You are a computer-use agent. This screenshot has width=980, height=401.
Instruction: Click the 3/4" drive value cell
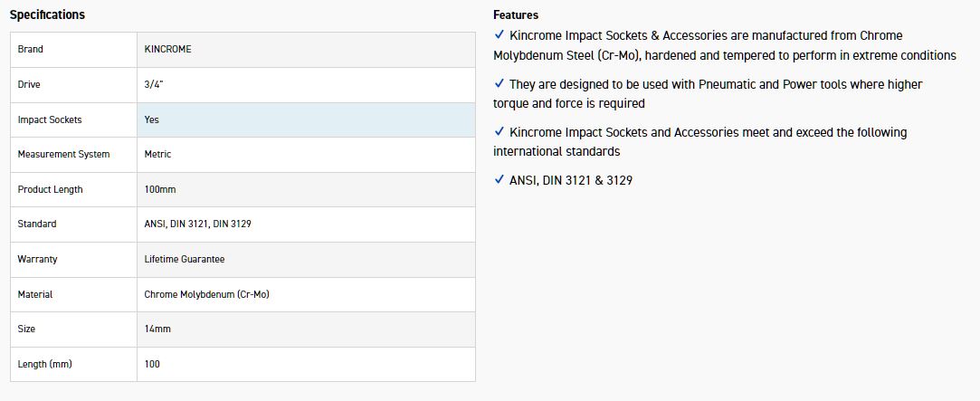[x=154, y=84]
